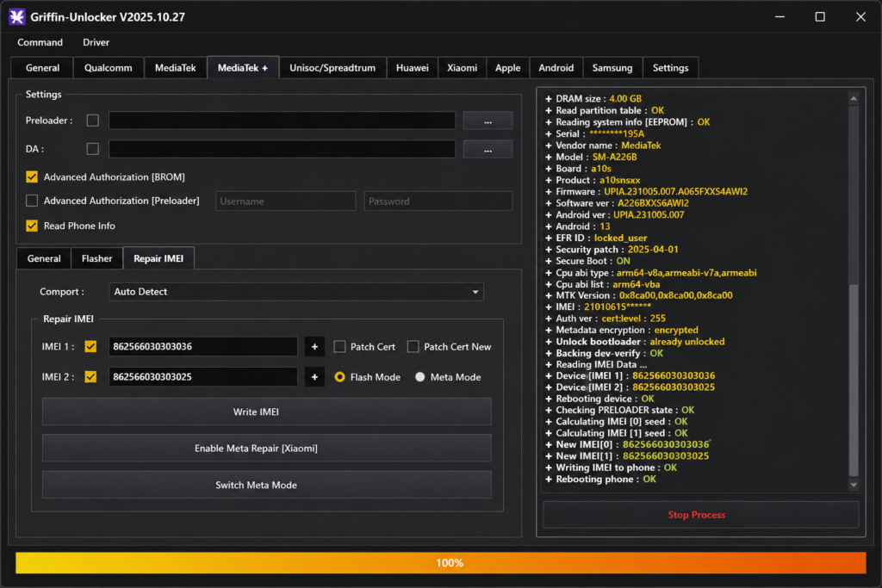Uncheck Advanced Authorization [BROM]

click(x=32, y=177)
